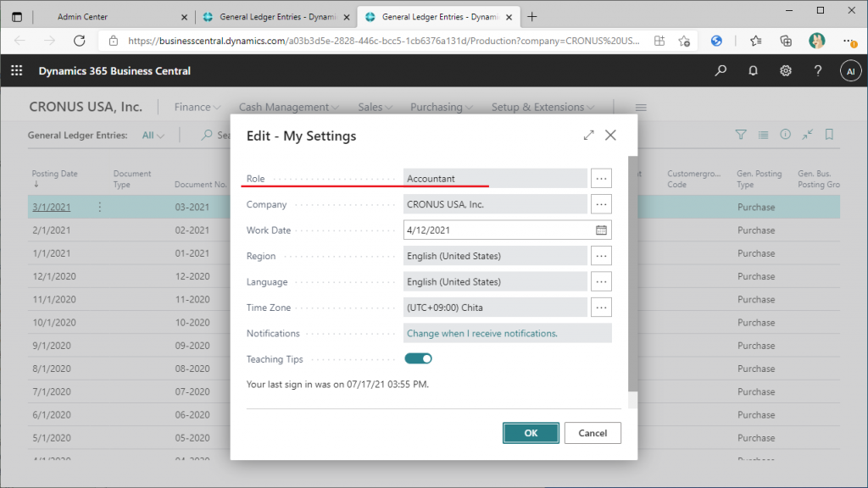
Task: Open the AI user account avatar
Action: click(x=850, y=71)
